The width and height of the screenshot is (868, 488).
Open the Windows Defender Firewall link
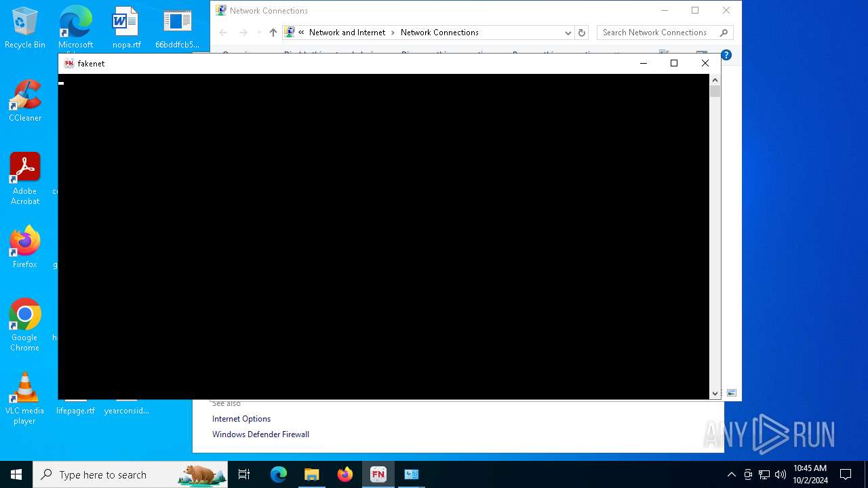[260, 434]
